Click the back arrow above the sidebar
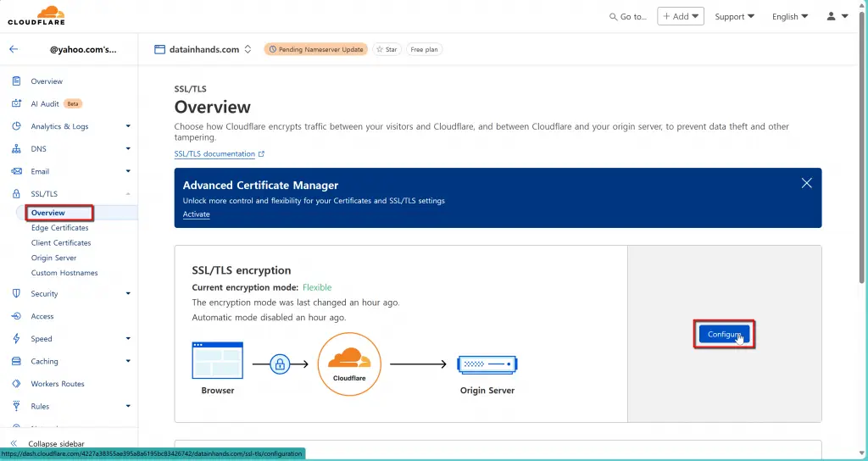868x461 pixels. tap(14, 49)
